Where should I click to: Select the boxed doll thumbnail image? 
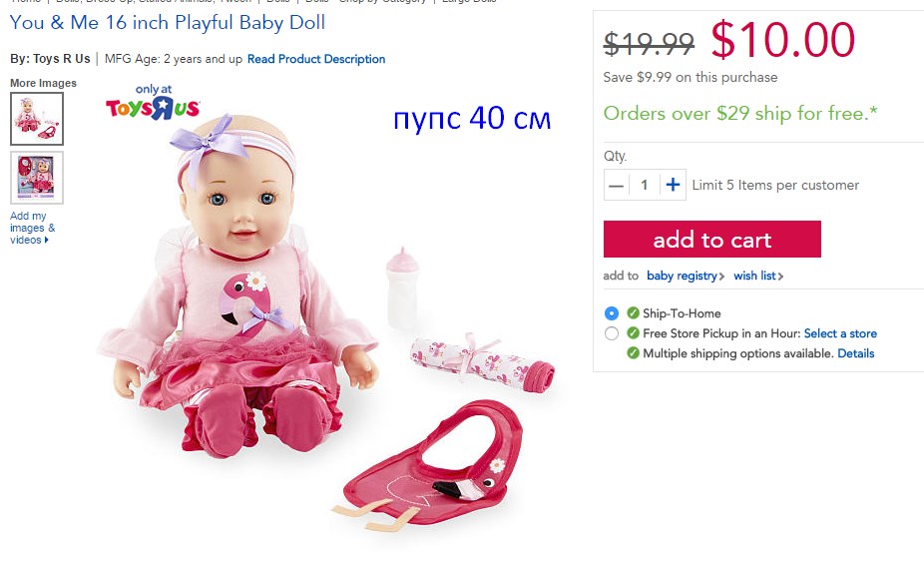tap(37, 178)
